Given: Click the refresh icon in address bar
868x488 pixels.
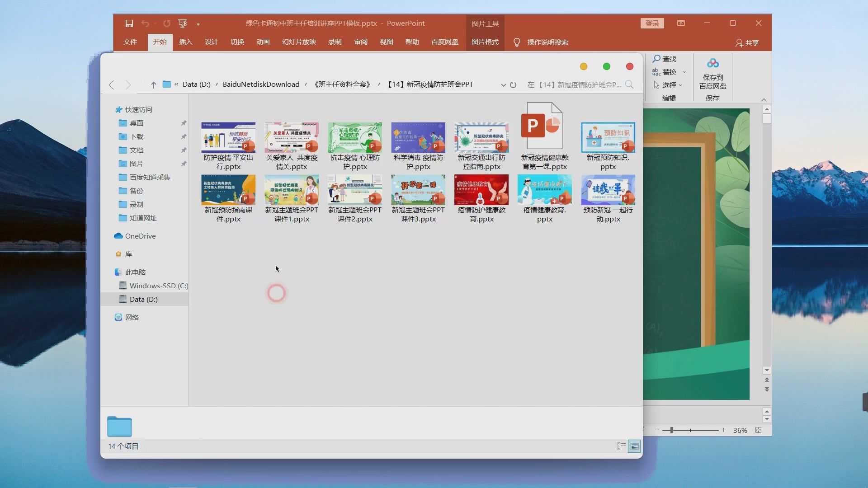Looking at the screenshot, I should (x=513, y=85).
